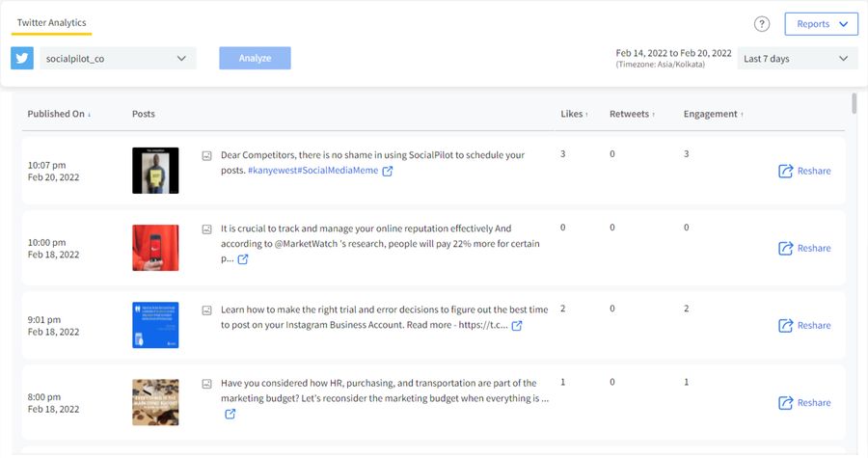Click the 10:07 pm Feb 20, 2022 timestamp
Image resolution: width=868 pixels, height=458 pixels.
point(53,171)
